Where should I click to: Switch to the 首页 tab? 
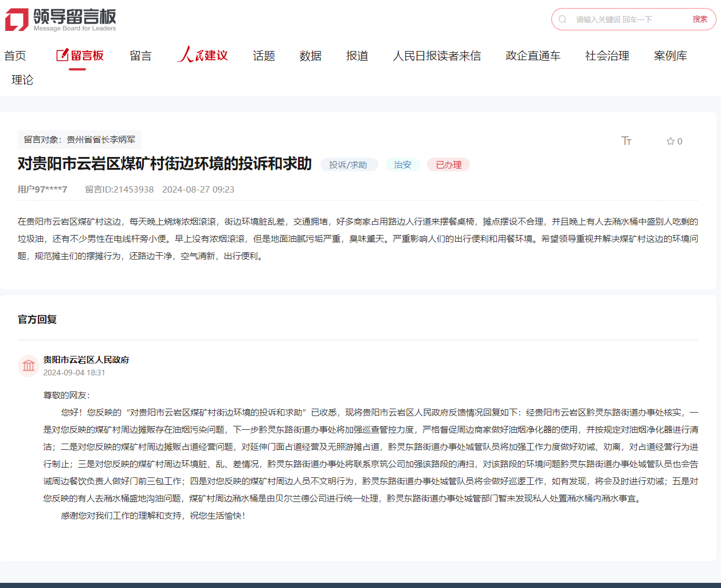15,55
